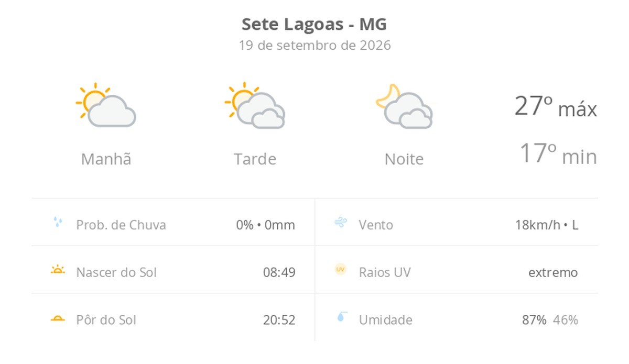Click the 87% humidity value

click(534, 319)
